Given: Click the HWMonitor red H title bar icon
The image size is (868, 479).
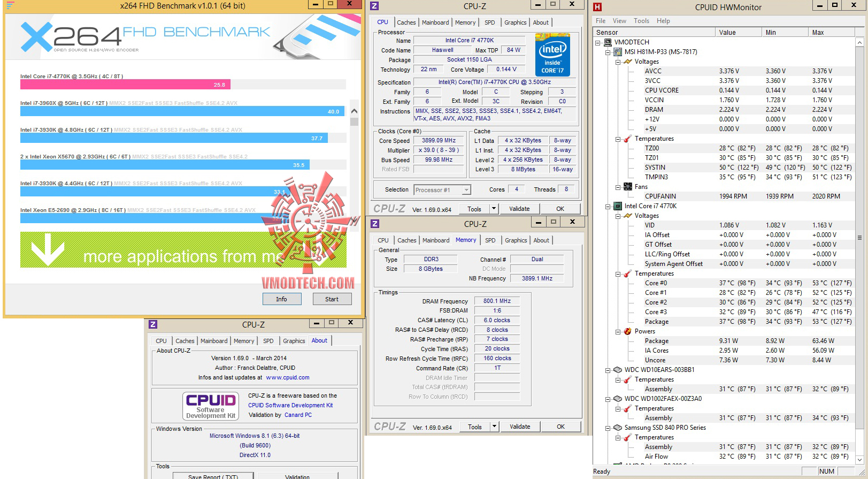Looking at the screenshot, I should click(x=598, y=7).
